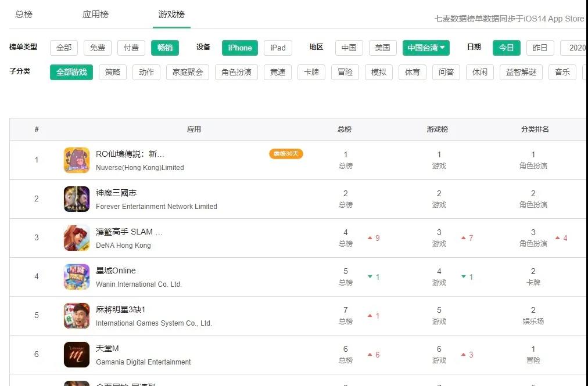Filter chart type by 付费
588x386 pixels.
tap(131, 48)
